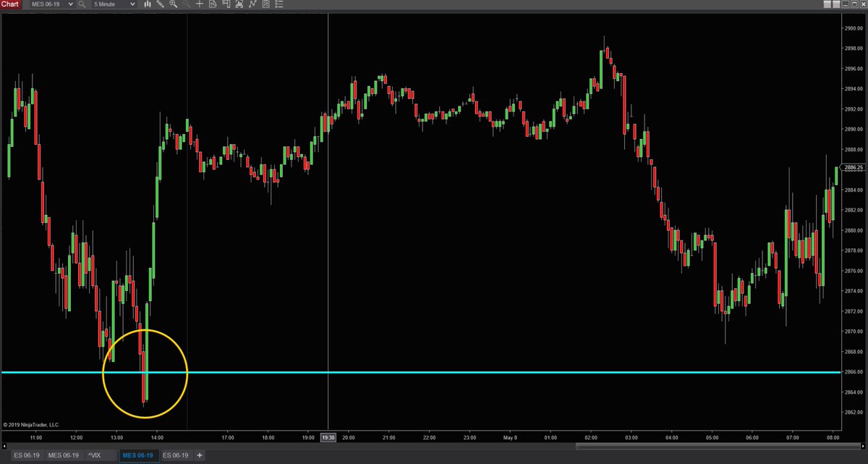Expand the 5 Minute interval dropdown
This screenshot has width=868, height=464.
132,4
